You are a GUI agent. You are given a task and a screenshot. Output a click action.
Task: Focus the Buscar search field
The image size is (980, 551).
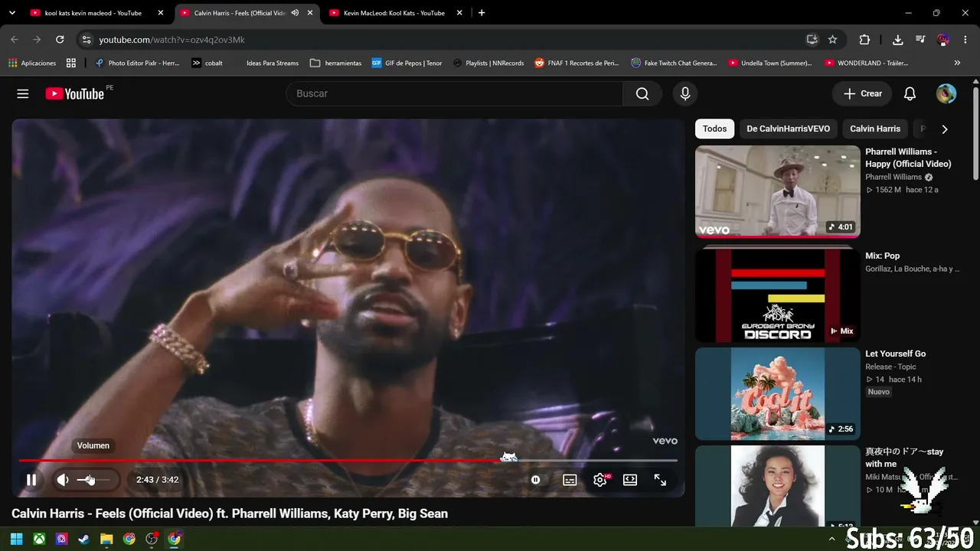point(454,93)
